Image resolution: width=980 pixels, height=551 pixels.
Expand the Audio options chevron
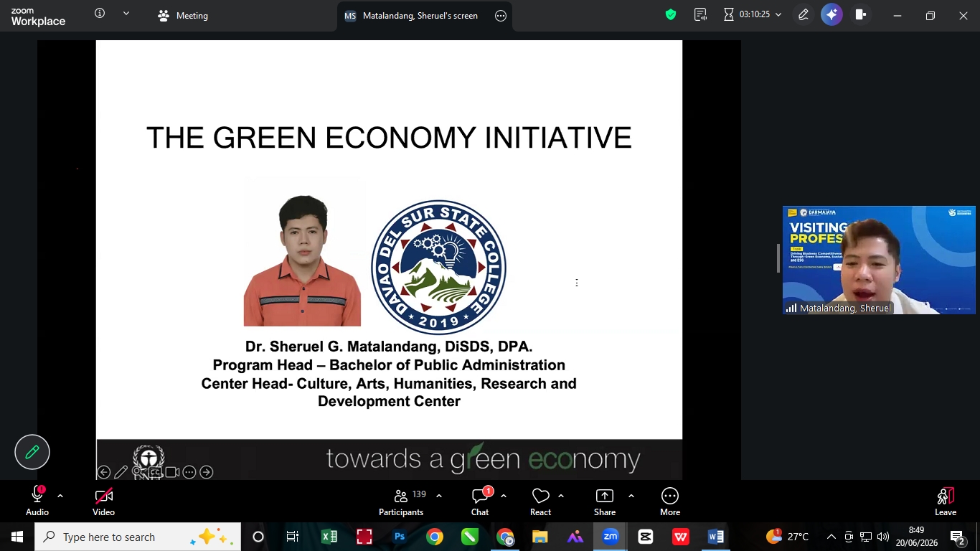[x=60, y=496]
